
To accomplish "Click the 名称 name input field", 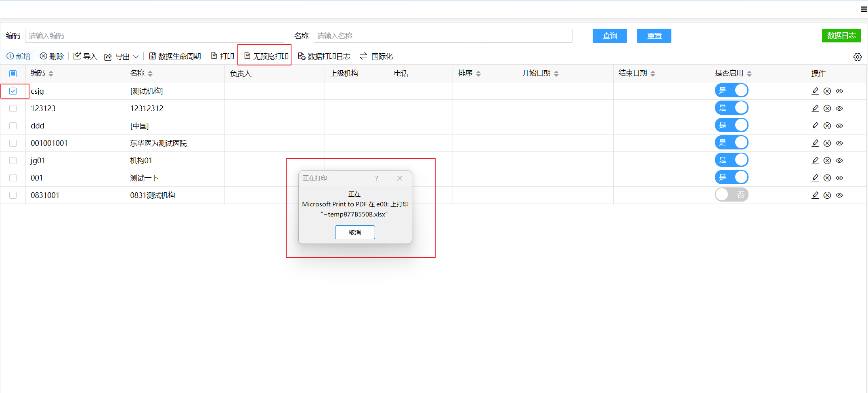I will 442,36.
